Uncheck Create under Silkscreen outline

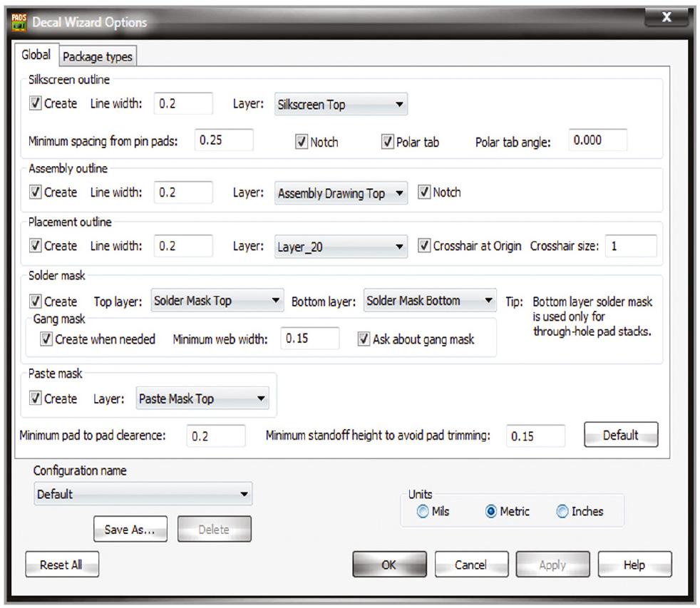tap(36, 103)
